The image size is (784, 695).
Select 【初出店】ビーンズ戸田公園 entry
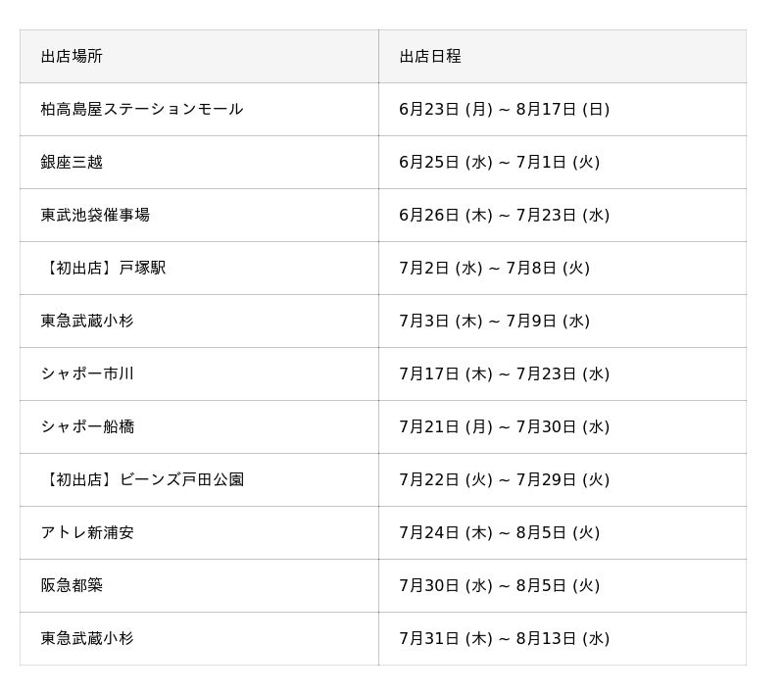(142, 480)
